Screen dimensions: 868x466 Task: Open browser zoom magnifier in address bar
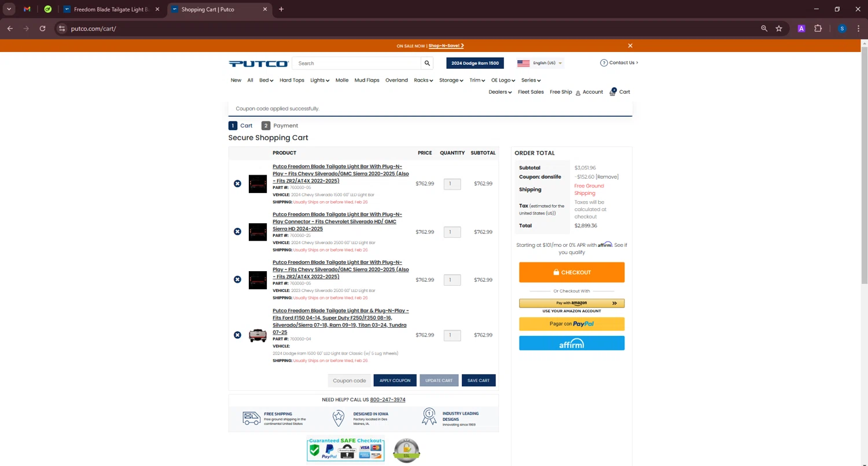tap(764, 28)
